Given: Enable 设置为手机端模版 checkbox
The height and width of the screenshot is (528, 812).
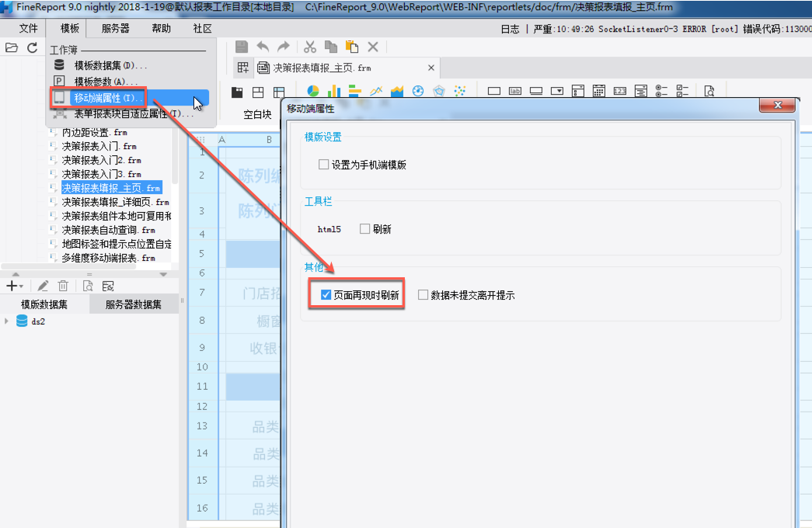Looking at the screenshot, I should coord(324,165).
